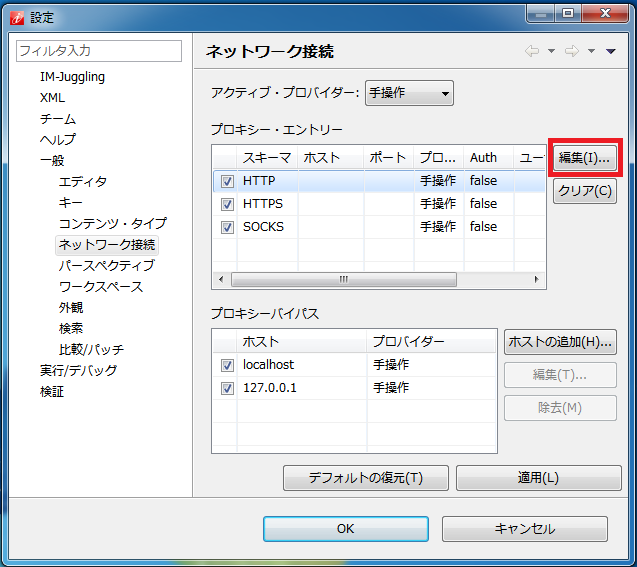
Task: Select ヘルプ in the preferences tree
Action: pyautogui.click(x=58, y=140)
